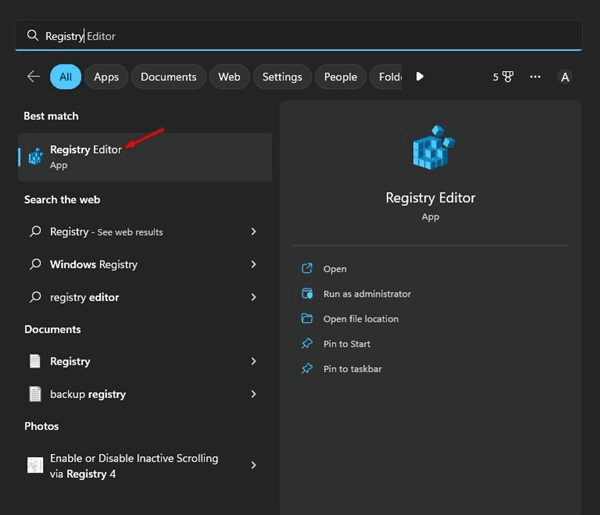Show more filters with the play arrow
Screen dimensions: 600x515
(x=420, y=77)
